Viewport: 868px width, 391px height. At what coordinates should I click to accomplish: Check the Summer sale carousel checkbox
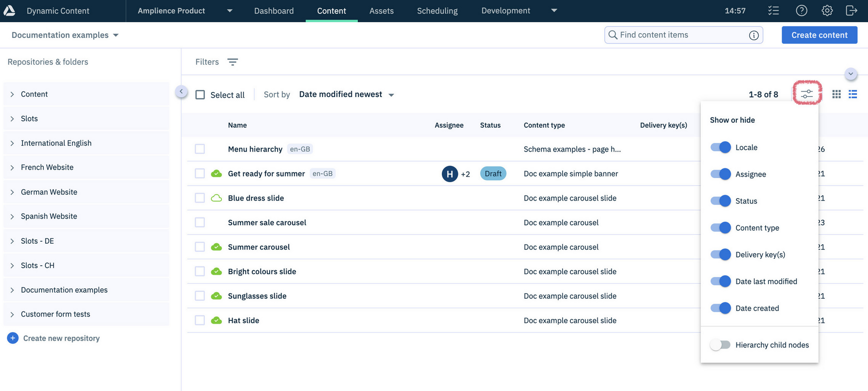199,222
